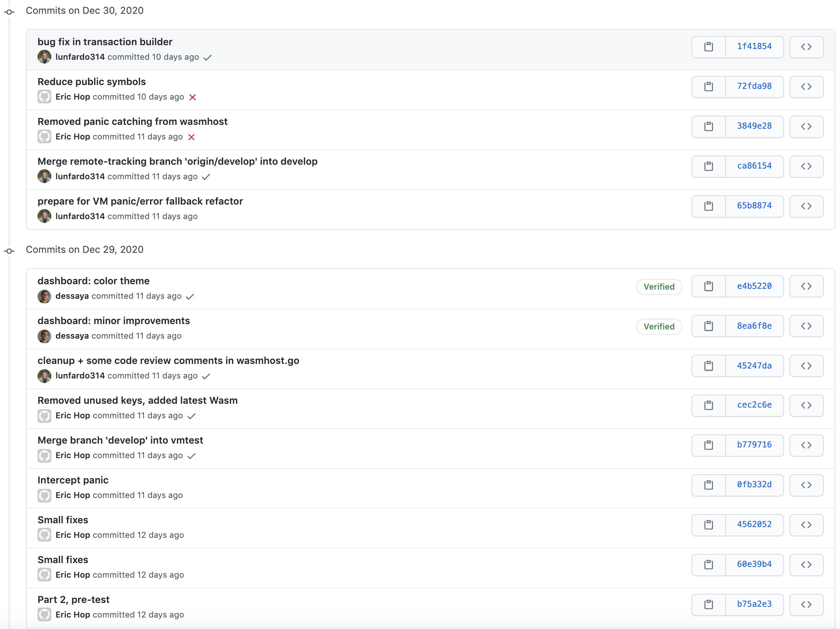The height and width of the screenshot is (629, 840).
Task: Open commit hash link 3849e28
Action: 754,126
